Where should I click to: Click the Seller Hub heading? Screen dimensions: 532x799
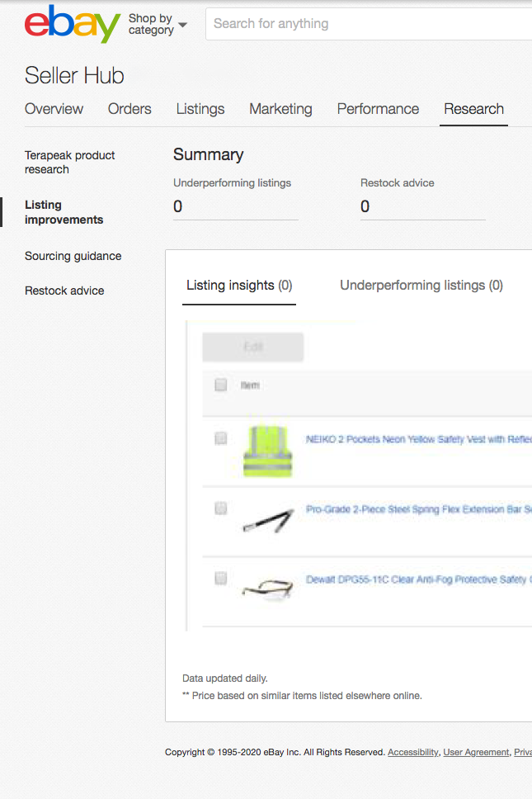click(74, 75)
